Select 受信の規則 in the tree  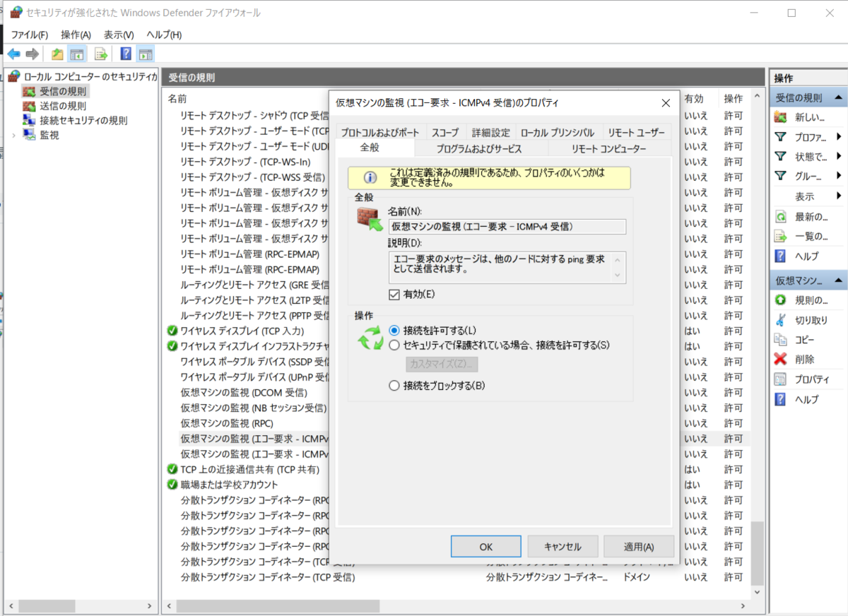pos(63,91)
